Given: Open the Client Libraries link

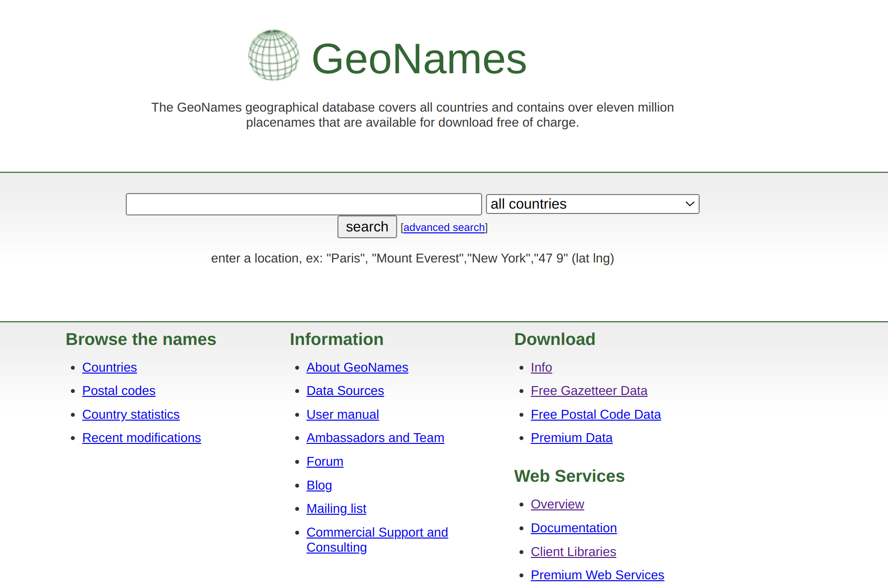Looking at the screenshot, I should 573,552.
